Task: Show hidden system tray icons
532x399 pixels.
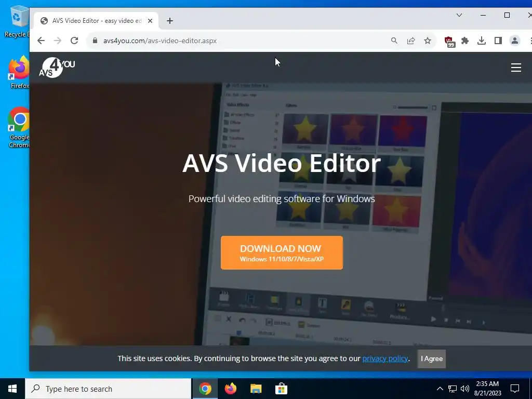Action: (x=440, y=389)
